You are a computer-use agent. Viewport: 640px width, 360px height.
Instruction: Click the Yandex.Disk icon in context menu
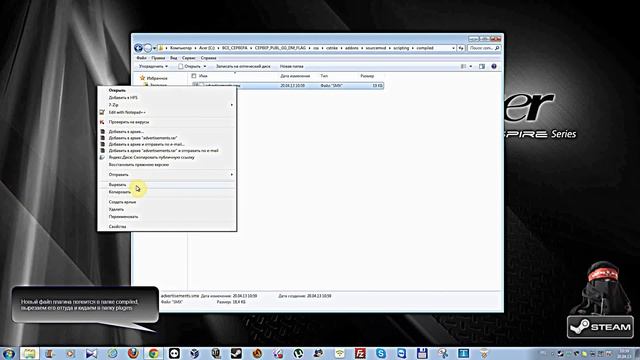click(102, 157)
